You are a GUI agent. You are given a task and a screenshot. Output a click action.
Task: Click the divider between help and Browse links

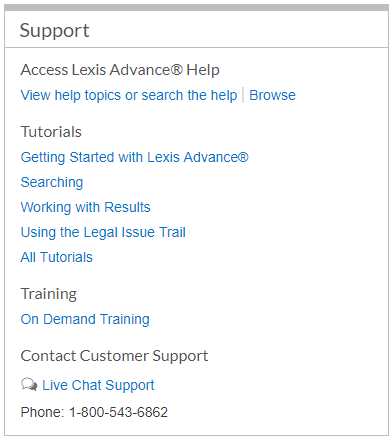243,95
